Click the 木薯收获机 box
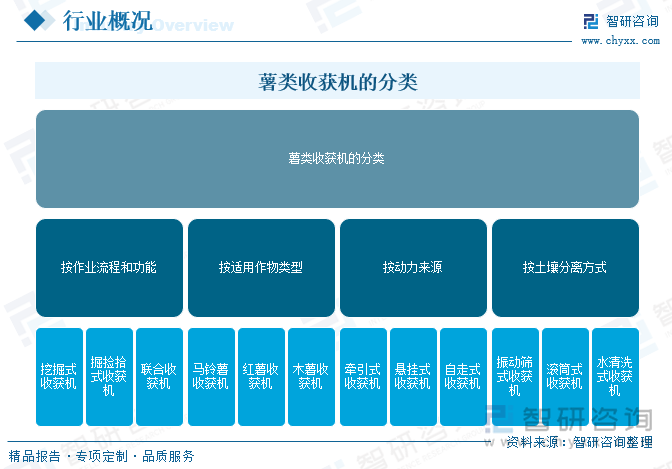The height and width of the screenshot is (469, 672). tap(312, 377)
